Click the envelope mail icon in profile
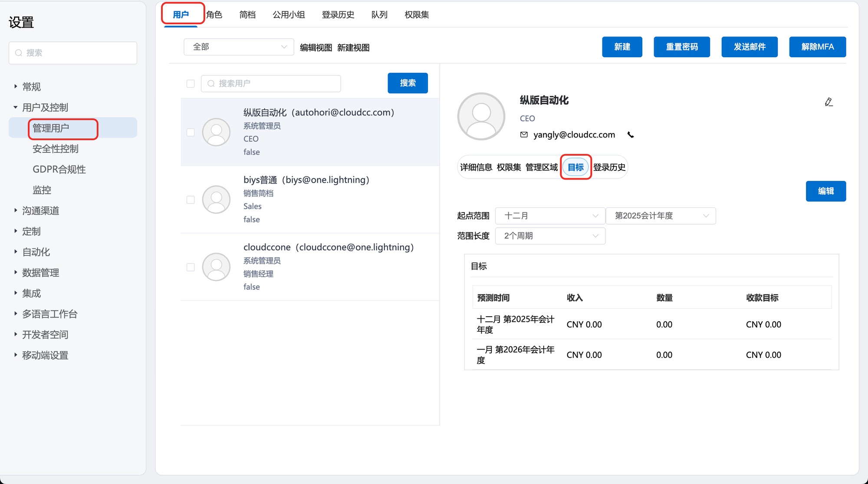868x484 pixels. [x=524, y=134]
